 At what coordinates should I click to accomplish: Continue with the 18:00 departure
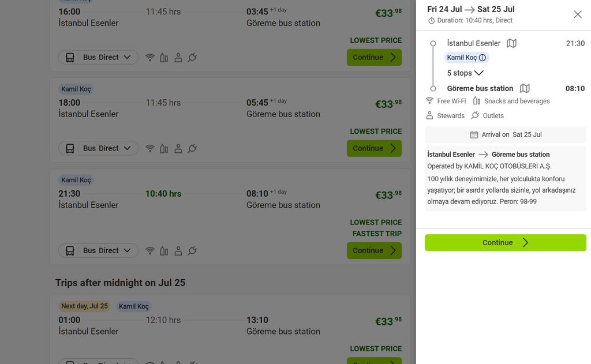click(x=374, y=148)
